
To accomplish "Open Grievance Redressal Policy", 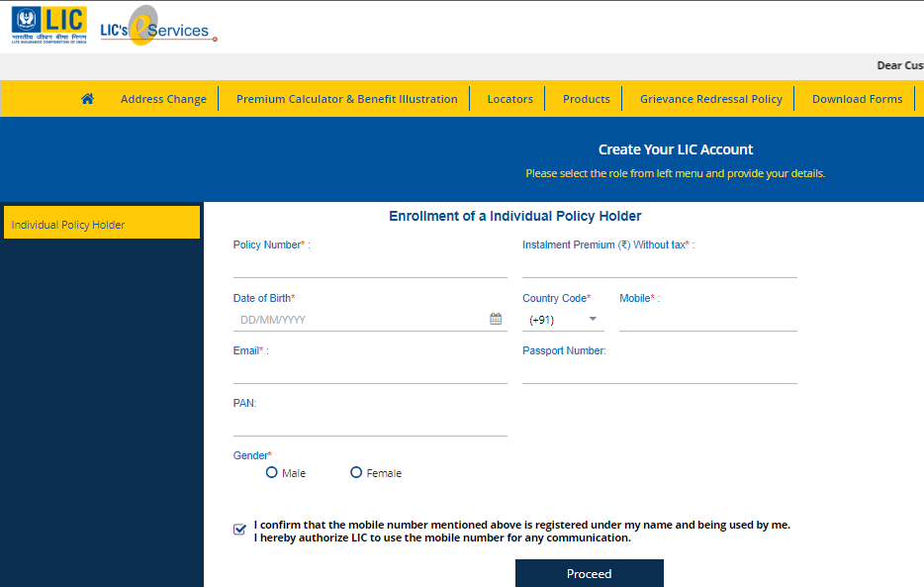I will (711, 99).
